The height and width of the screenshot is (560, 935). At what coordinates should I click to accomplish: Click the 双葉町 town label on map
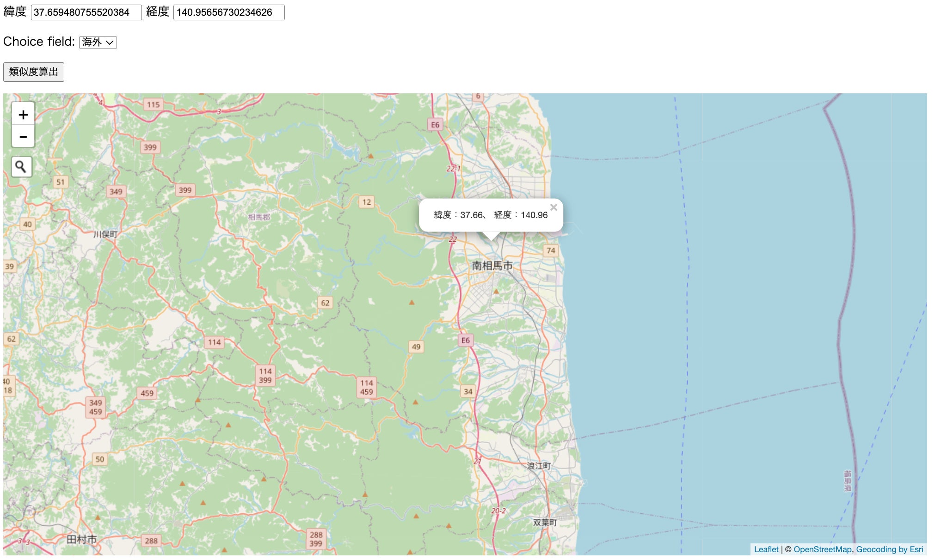545,523
